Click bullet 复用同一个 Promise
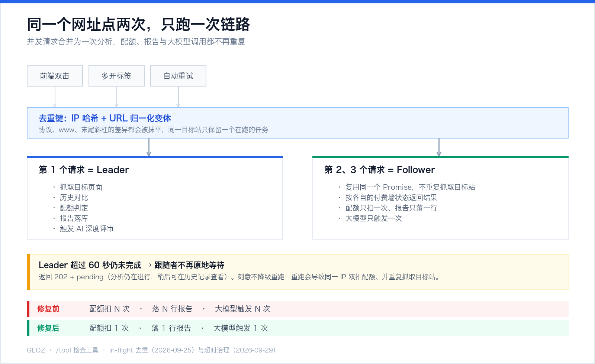Image resolution: width=595 pixels, height=364 pixels. coord(410,187)
